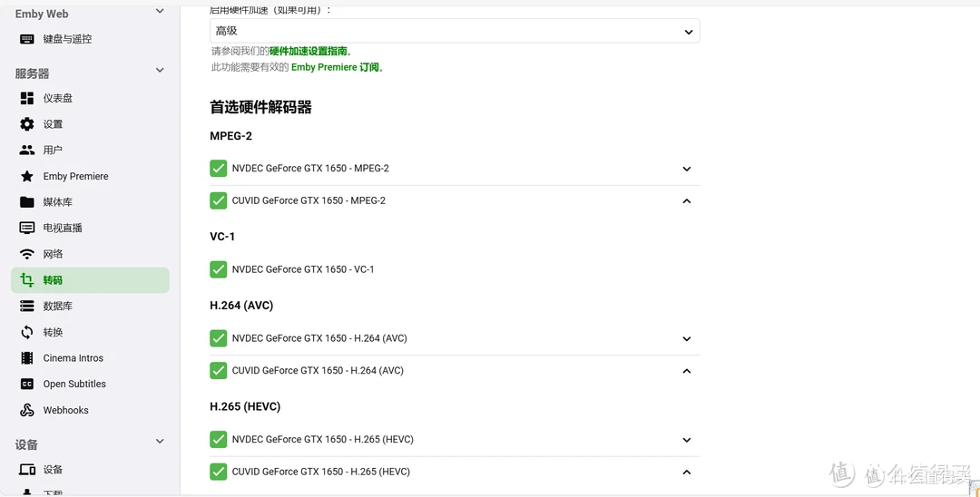
Task: Move CUVID H.265 (HEVC) decoder up
Action: coord(686,472)
